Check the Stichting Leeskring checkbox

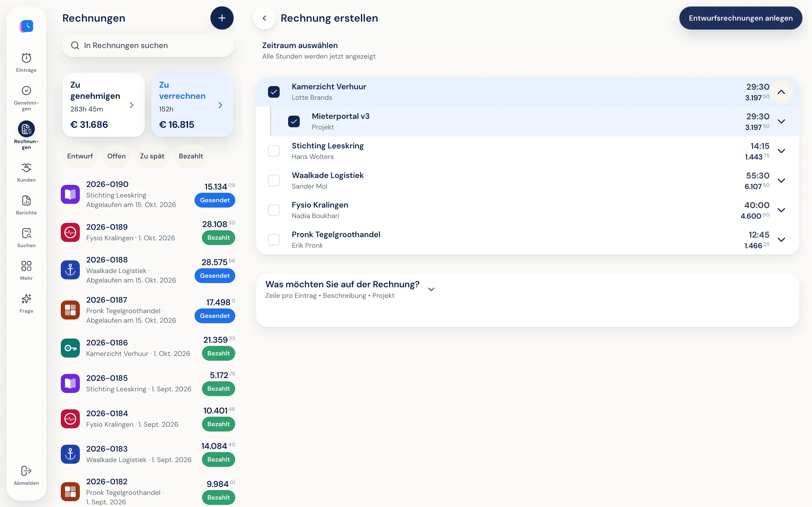[274, 151]
